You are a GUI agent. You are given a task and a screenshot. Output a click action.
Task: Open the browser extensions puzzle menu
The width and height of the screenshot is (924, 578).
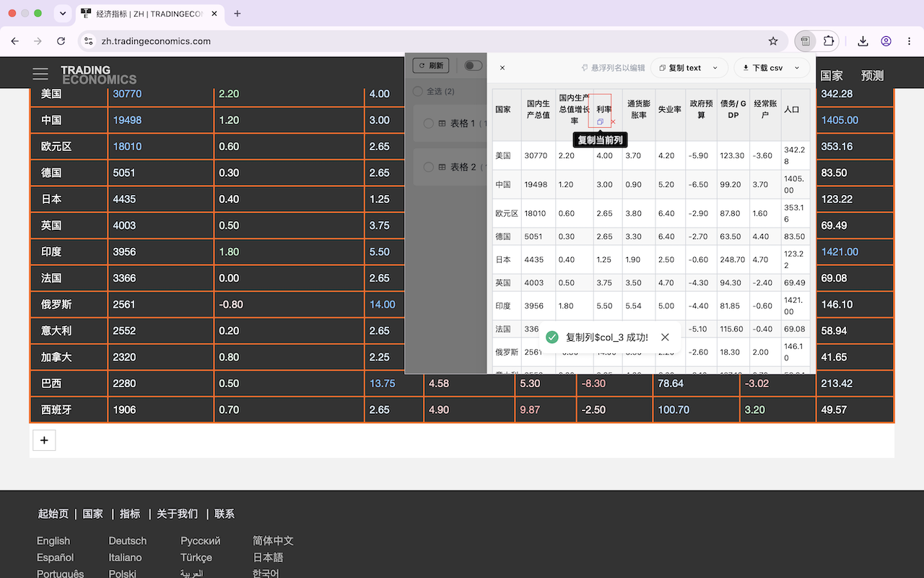tap(829, 41)
